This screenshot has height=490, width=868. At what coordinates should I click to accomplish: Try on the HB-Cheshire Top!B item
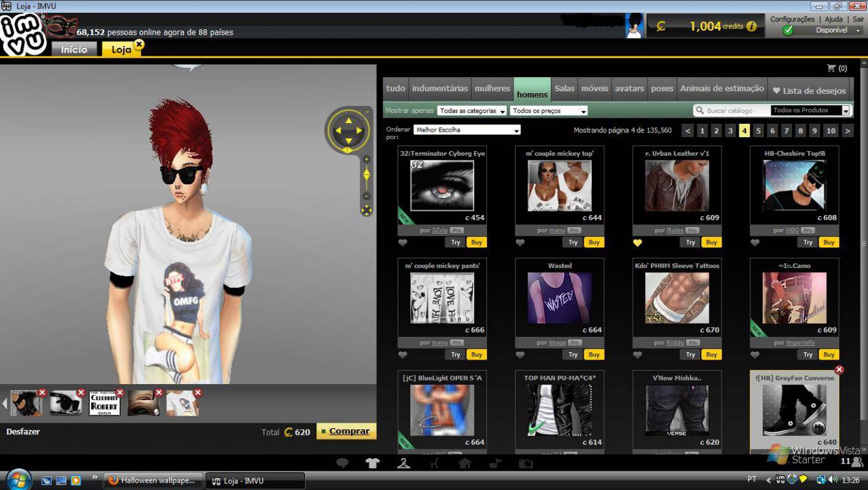pos(808,243)
